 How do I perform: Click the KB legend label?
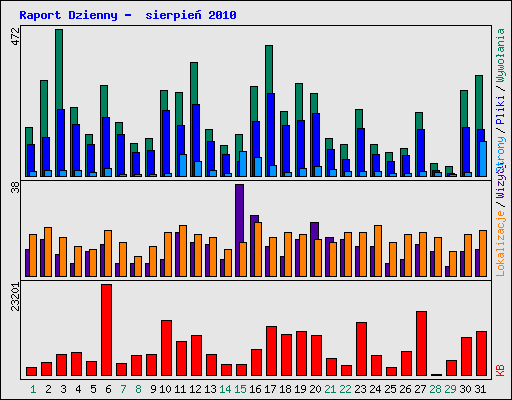coord(500,370)
